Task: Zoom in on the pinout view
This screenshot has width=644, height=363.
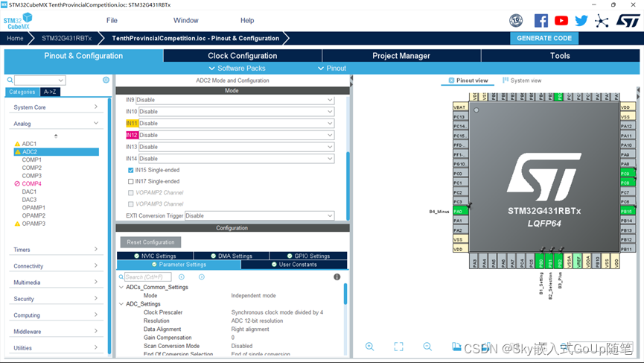Action: tap(369, 347)
